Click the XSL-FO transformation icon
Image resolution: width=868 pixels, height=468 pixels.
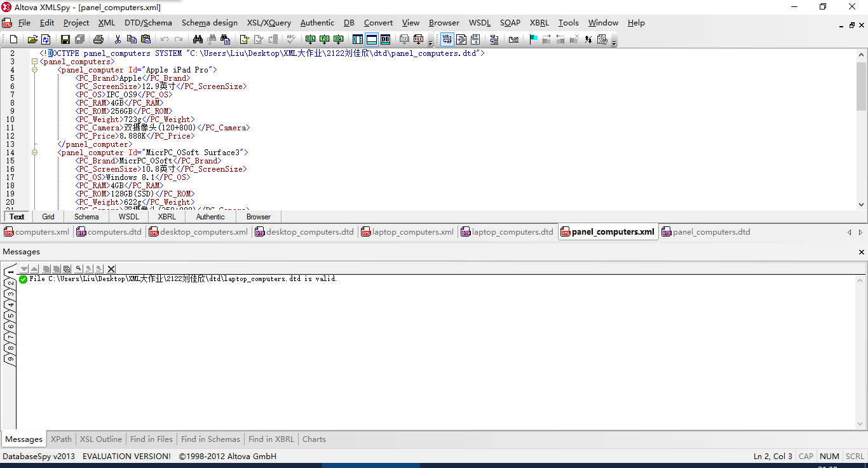324,39
